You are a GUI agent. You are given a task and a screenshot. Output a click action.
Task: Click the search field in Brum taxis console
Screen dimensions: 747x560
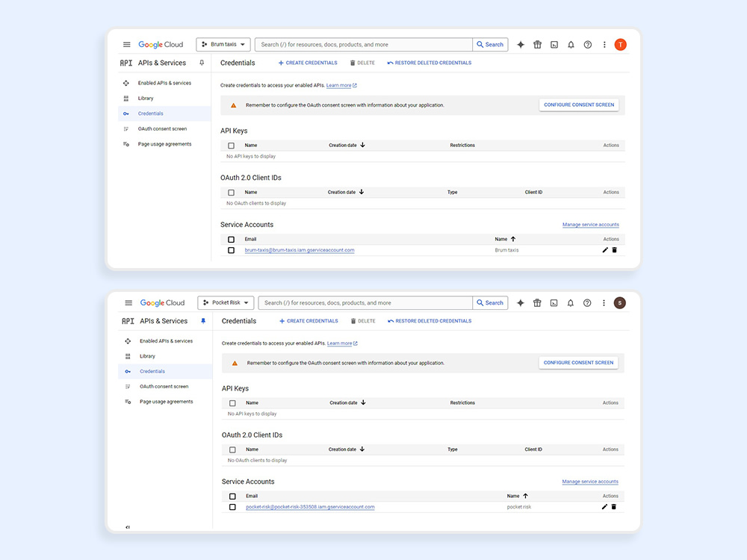pyautogui.click(x=364, y=45)
